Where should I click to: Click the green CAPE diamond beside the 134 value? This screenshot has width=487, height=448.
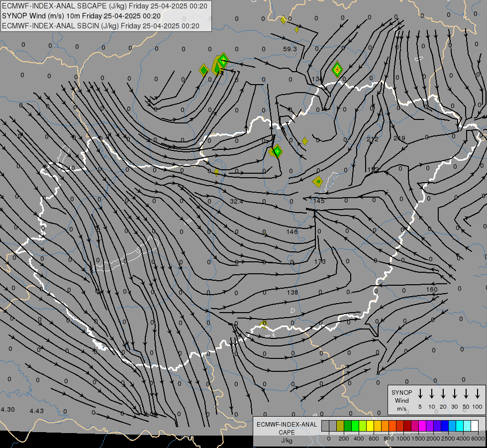click(337, 70)
